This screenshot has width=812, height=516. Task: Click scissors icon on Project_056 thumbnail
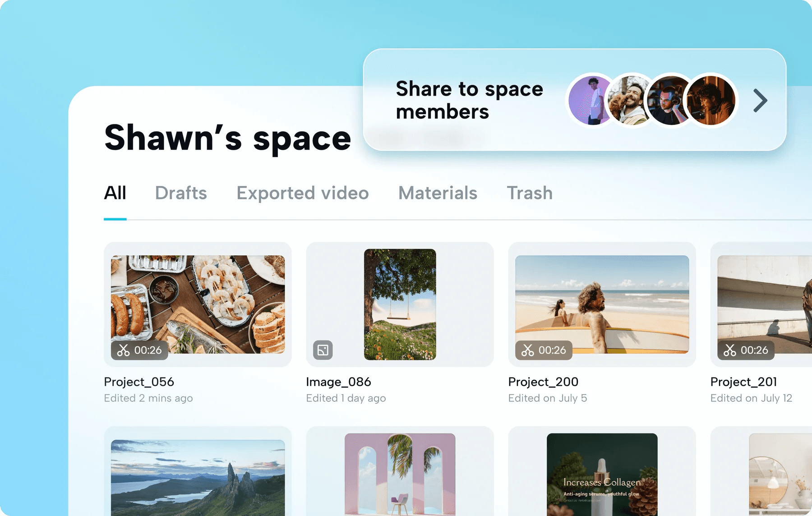pos(123,350)
